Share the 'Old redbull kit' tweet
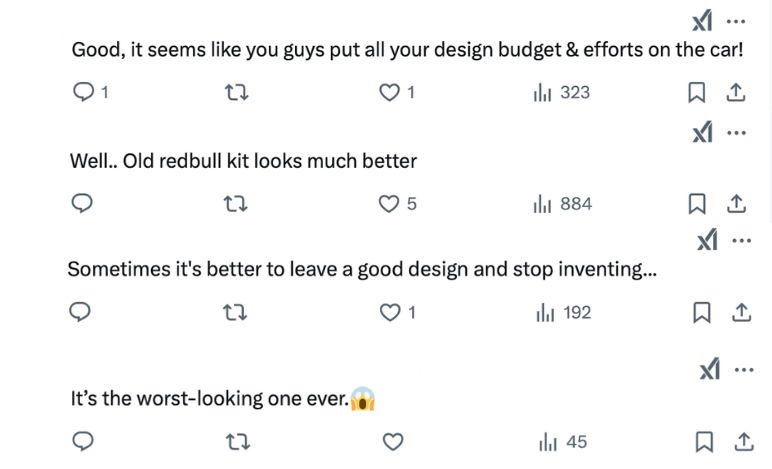Viewport: 772px width, 469px height. click(736, 203)
